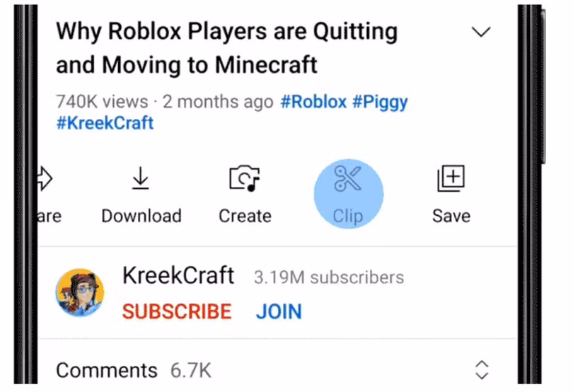Click the JOIN membership button
This screenshot has width=573, height=392.
coord(279,311)
